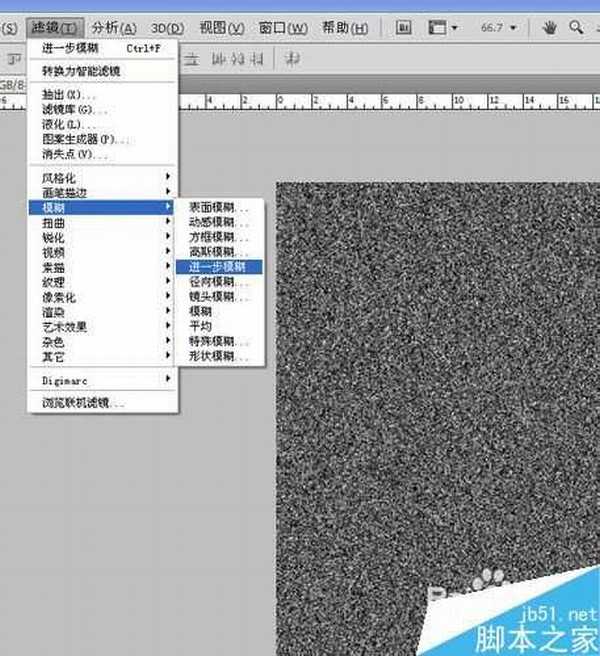600x656 pixels.
Task: Click the horizontal ruler above the canvas
Action: point(389,101)
